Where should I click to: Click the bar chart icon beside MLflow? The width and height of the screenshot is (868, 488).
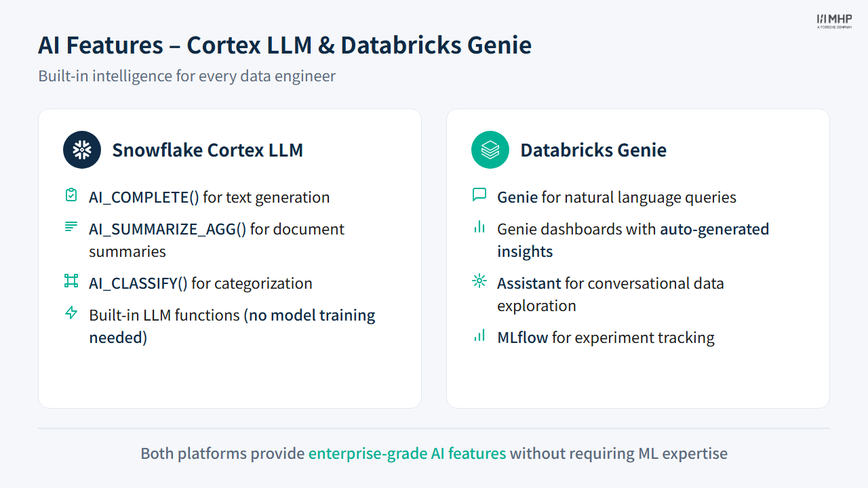[479, 335]
